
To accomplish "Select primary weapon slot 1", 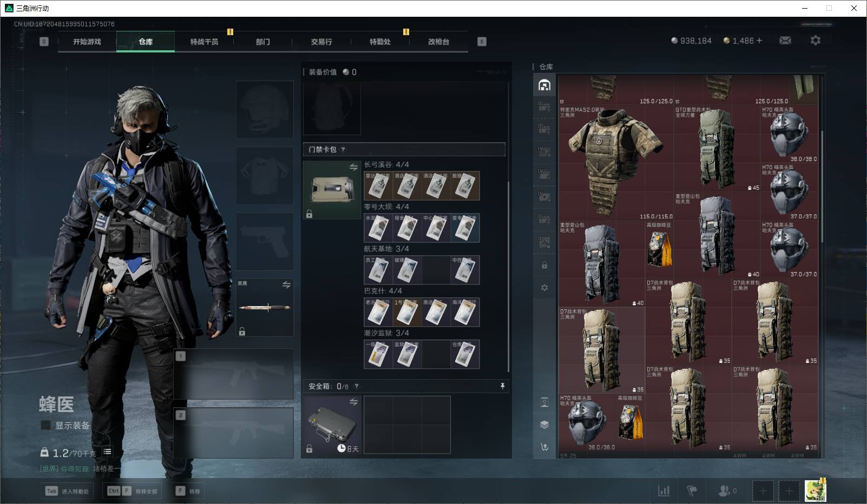I will tap(234, 374).
